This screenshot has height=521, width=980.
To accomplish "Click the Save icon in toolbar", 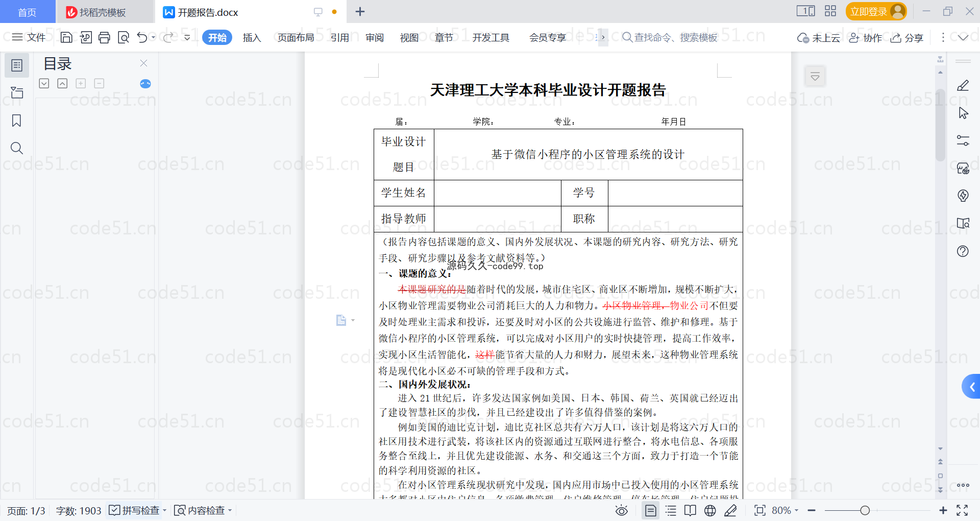I will [x=66, y=37].
